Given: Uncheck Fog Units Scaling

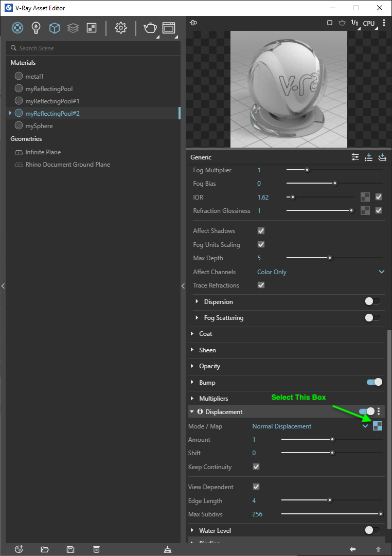Looking at the screenshot, I should pos(261,244).
